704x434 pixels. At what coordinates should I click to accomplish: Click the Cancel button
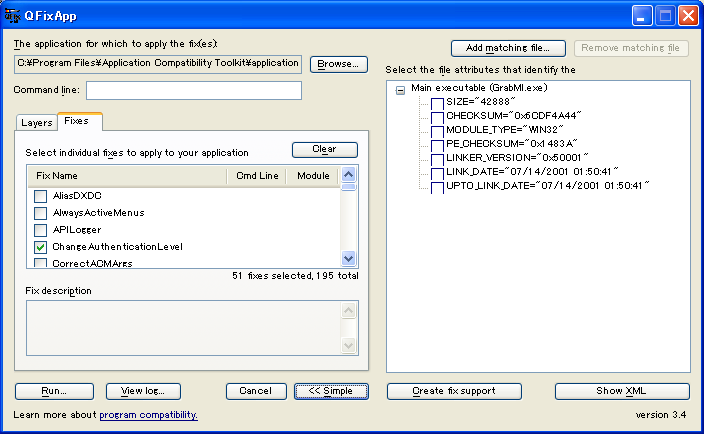pos(256,391)
